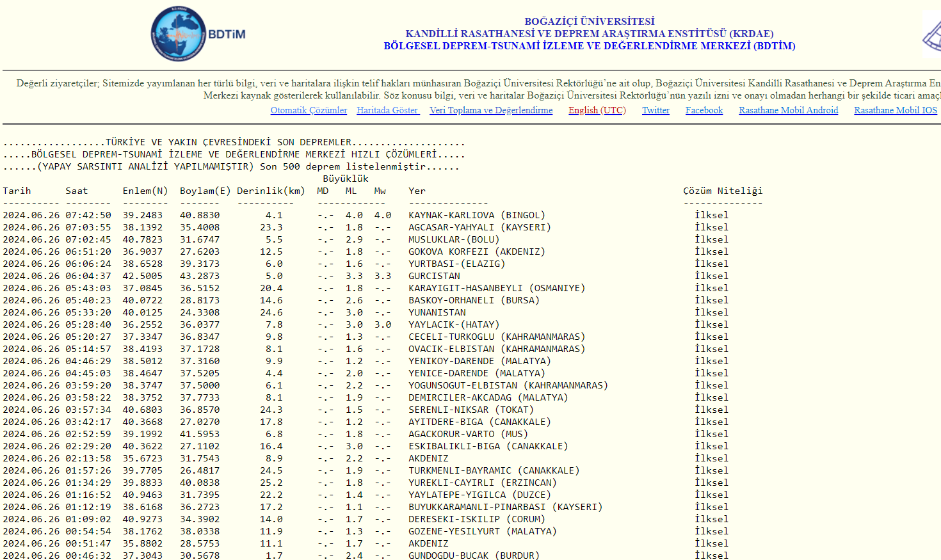Screen dimensions: 941x560
Task: Open Veri Toplama ve Değerlendirme link
Action: coord(491,110)
